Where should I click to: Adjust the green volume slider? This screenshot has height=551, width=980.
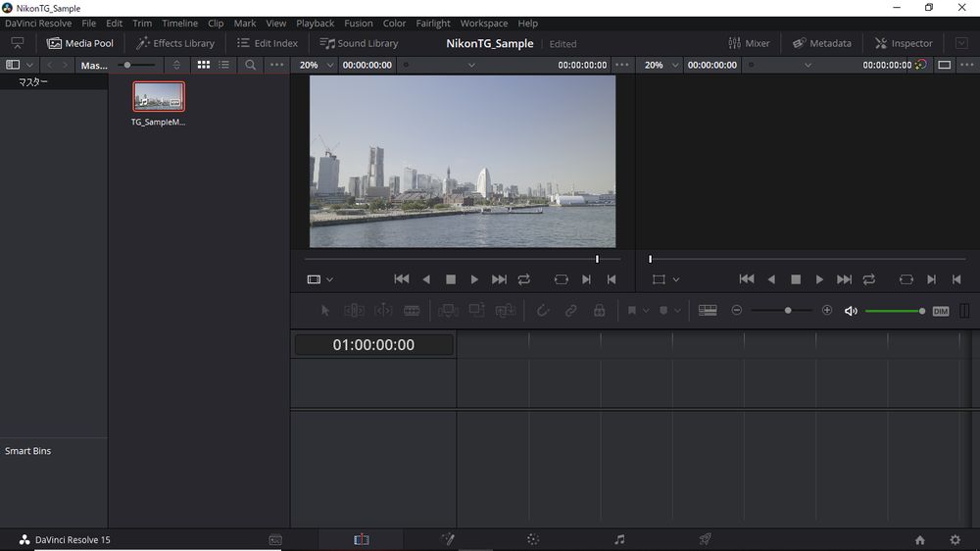[x=895, y=311]
